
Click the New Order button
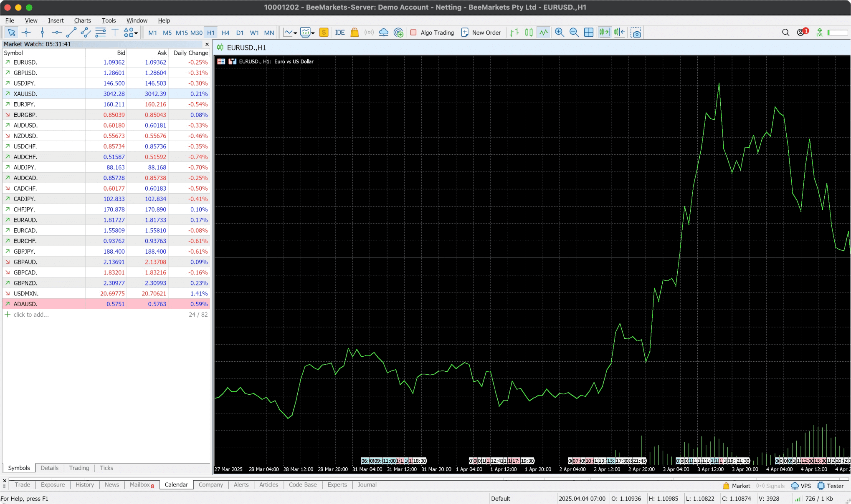[x=481, y=33]
